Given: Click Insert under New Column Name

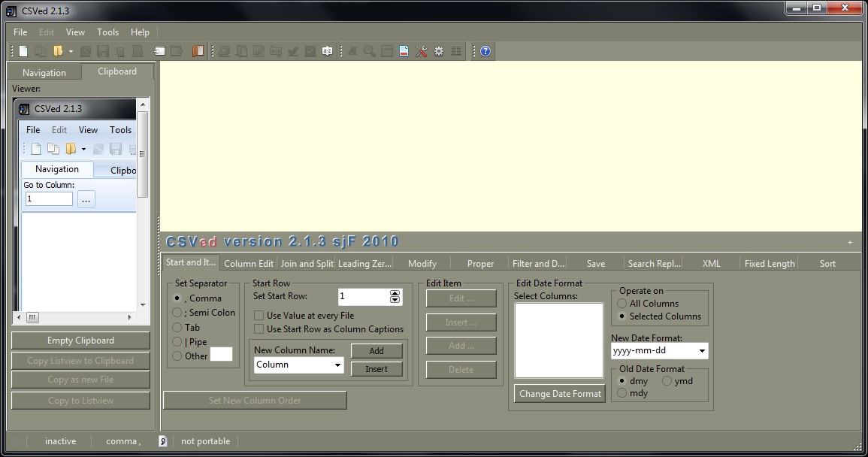Looking at the screenshot, I should (377, 369).
